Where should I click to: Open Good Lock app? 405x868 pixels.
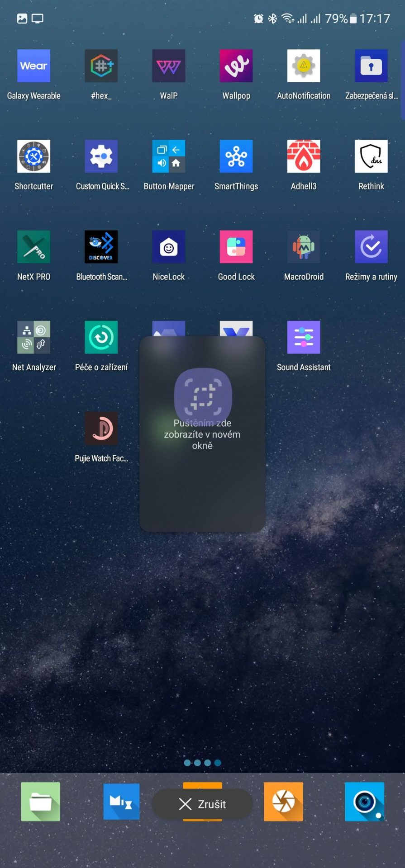click(x=236, y=247)
